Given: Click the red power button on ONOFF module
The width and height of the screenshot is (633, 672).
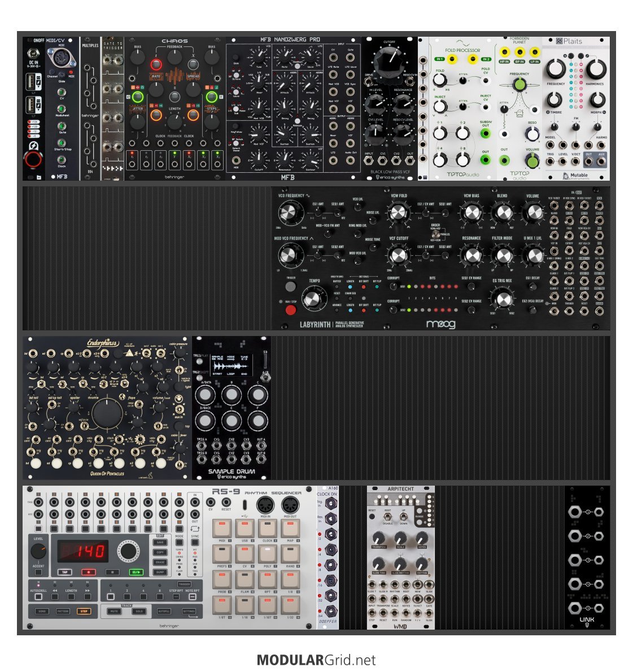Looking at the screenshot, I should pos(33,159).
